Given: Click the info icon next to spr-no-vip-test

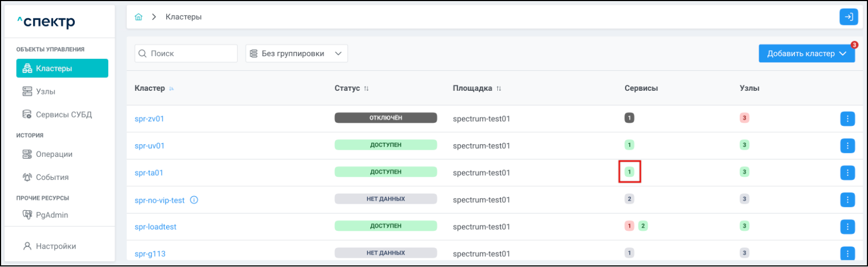Looking at the screenshot, I should 194,200.
